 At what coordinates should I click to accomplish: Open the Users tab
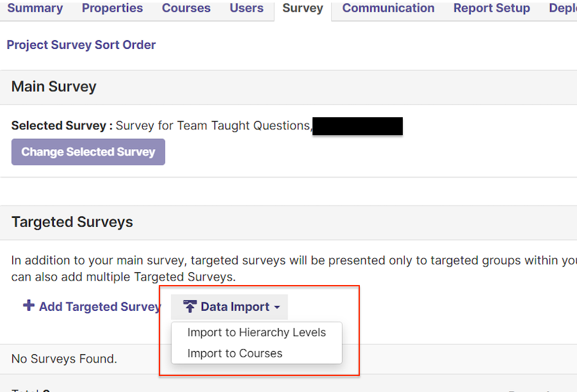pyautogui.click(x=247, y=8)
